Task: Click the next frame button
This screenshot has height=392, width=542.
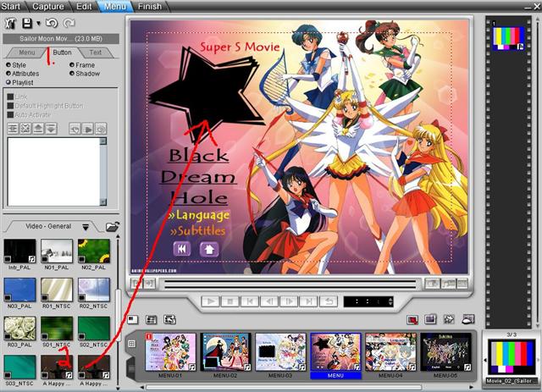Action: (x=289, y=301)
